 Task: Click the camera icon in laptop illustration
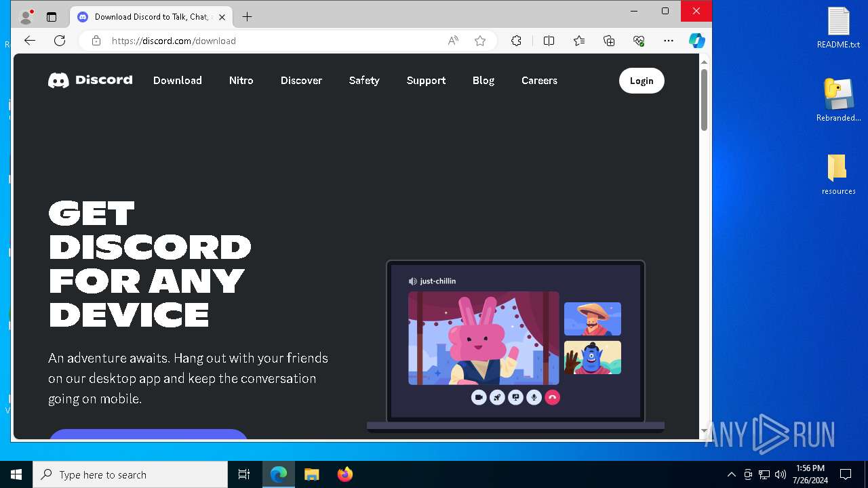(479, 397)
